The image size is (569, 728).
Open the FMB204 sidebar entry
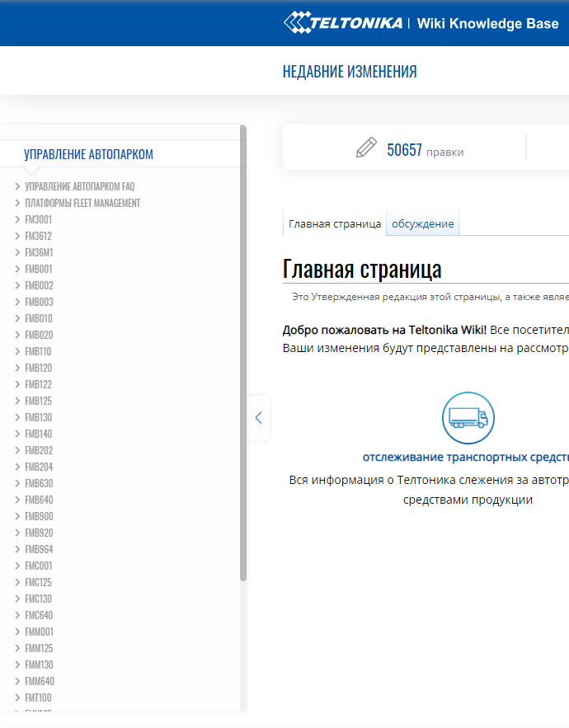[x=39, y=467]
